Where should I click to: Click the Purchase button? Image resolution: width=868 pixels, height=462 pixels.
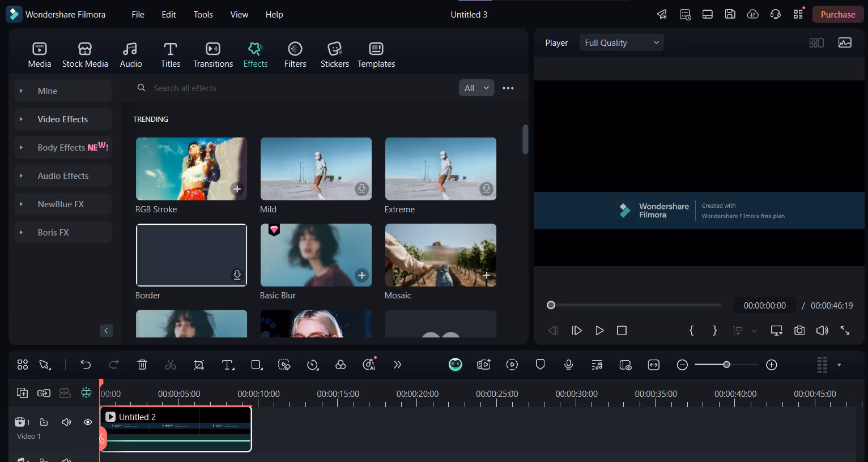click(x=837, y=15)
